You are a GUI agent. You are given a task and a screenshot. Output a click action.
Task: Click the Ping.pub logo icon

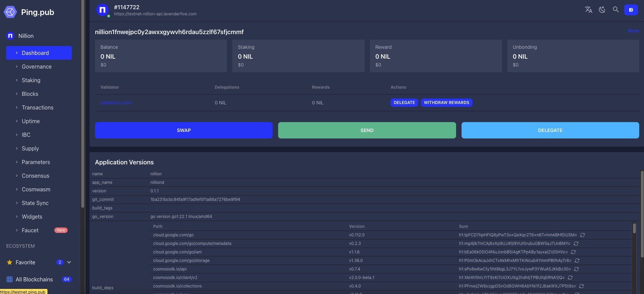pos(10,12)
